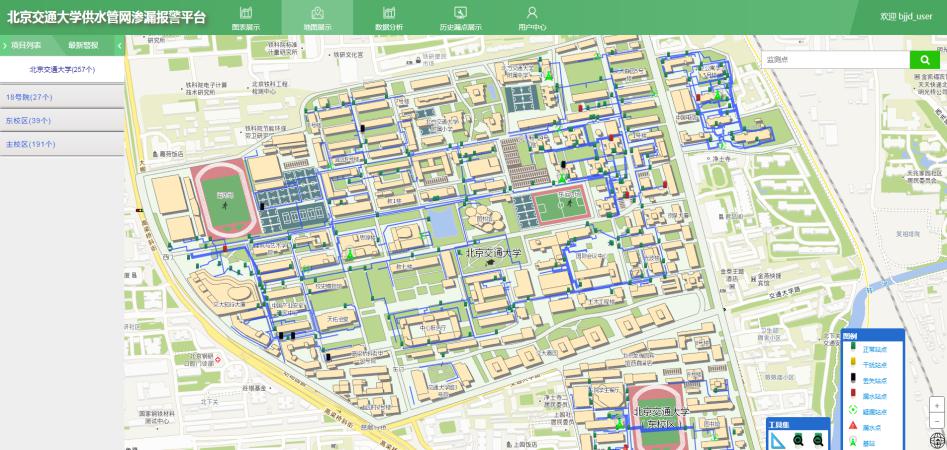The image size is (947, 450).
Task: Select the triangle ruler measure tool
Action: point(777,441)
